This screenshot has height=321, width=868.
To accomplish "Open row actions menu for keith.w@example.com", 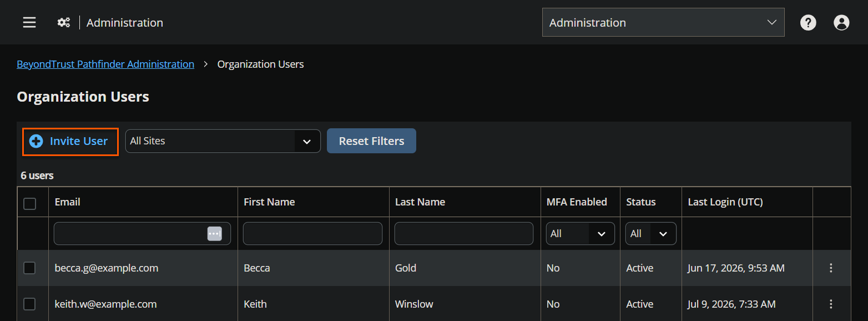I will (x=831, y=304).
